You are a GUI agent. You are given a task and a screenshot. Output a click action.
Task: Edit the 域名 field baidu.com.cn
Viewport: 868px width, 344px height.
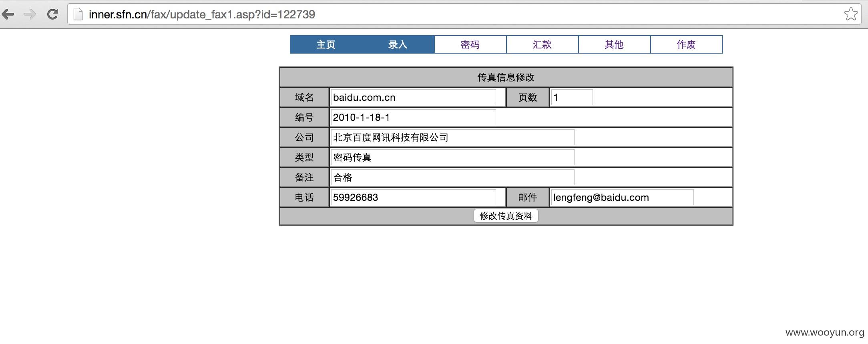pyautogui.click(x=413, y=97)
